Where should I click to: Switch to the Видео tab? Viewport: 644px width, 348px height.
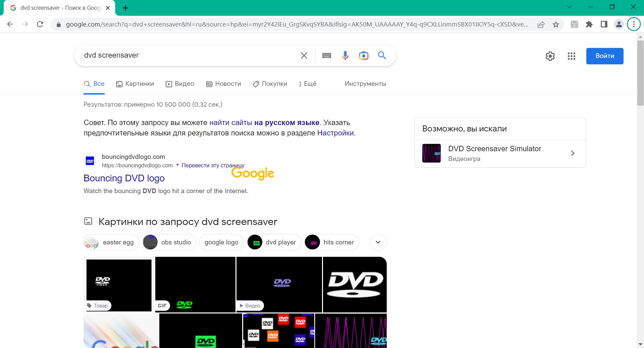tap(180, 84)
